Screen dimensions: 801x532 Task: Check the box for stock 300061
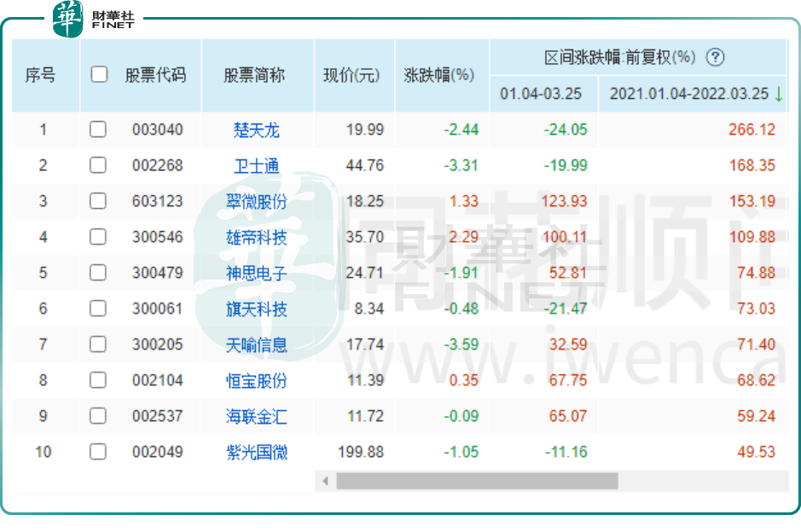point(98,309)
